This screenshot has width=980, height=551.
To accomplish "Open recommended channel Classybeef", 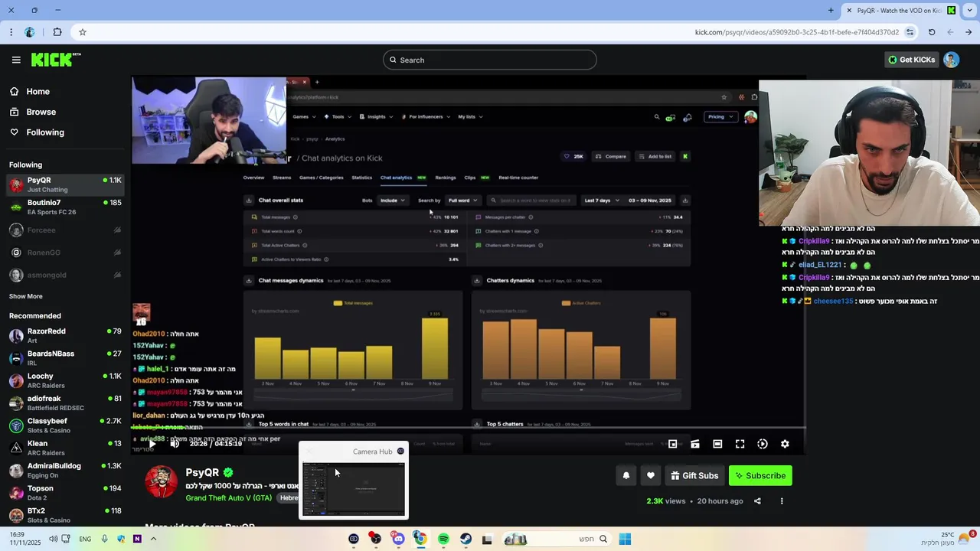I will [65, 425].
